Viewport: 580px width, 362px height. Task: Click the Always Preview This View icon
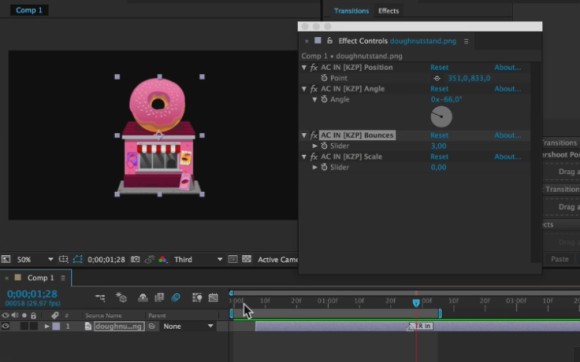tap(6, 259)
